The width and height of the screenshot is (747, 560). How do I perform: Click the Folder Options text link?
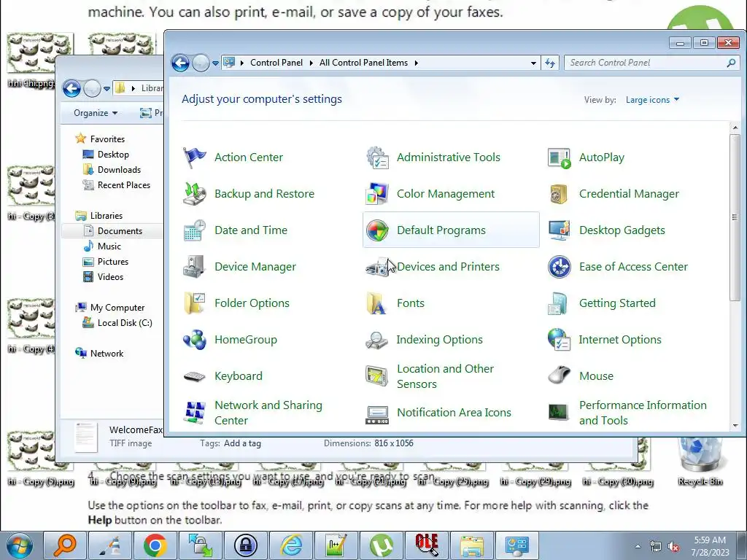(x=252, y=303)
